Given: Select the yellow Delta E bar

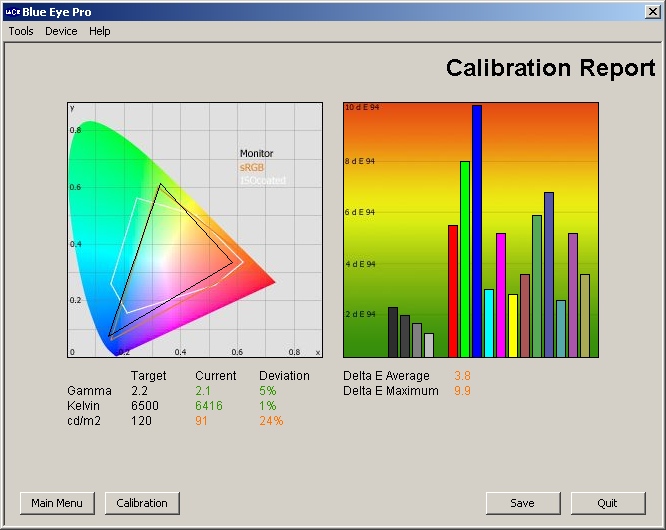Looking at the screenshot, I should (513, 325).
